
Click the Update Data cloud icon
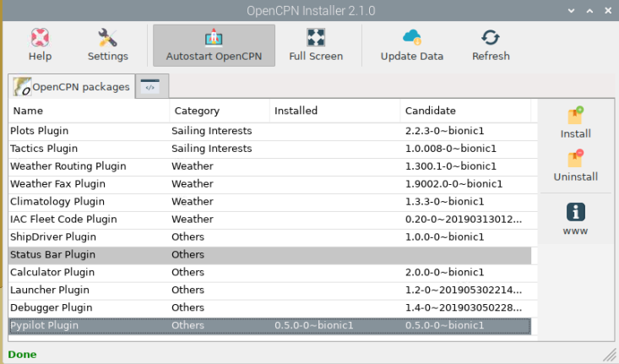(412, 45)
